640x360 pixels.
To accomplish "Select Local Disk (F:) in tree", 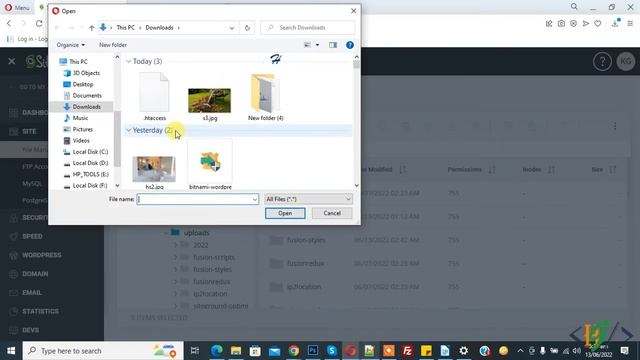I will pos(86,186).
